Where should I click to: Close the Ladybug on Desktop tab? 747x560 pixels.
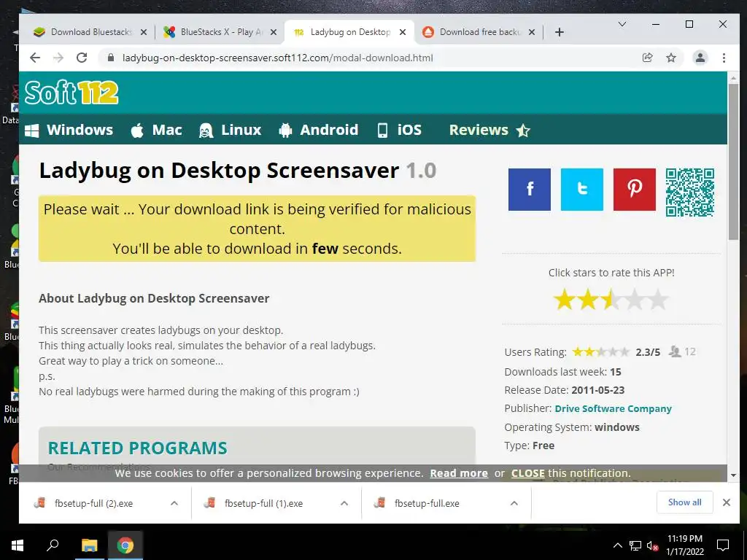(x=403, y=32)
